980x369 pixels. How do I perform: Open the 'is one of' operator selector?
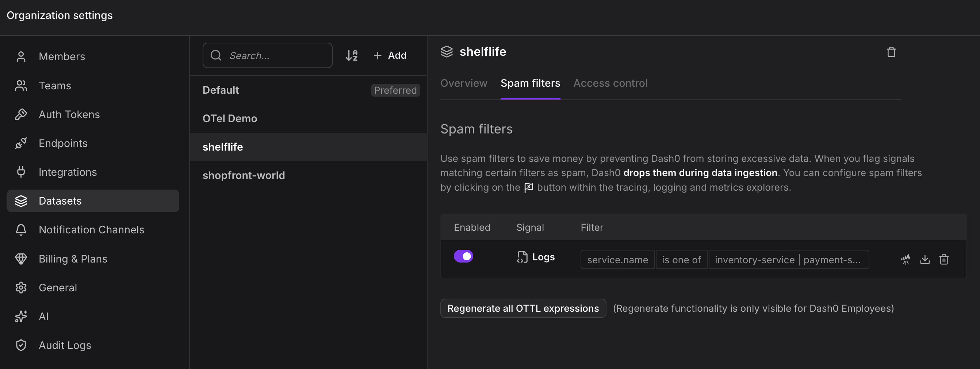pyautogui.click(x=681, y=260)
